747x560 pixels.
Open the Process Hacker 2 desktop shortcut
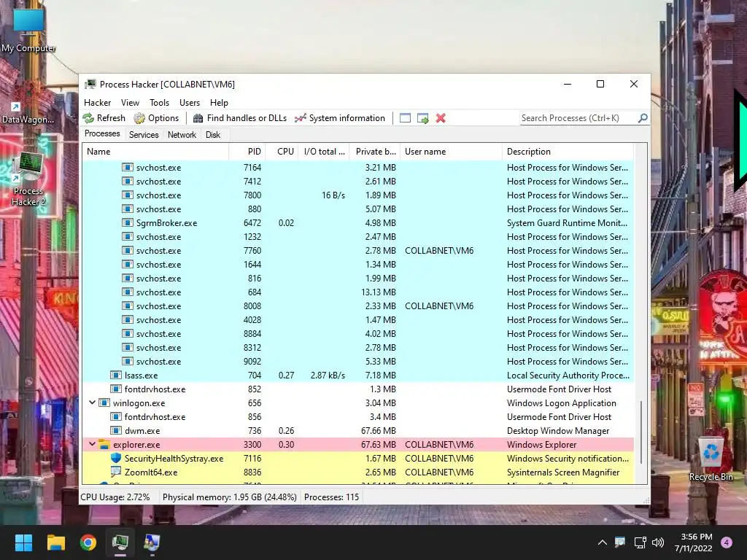pyautogui.click(x=28, y=179)
